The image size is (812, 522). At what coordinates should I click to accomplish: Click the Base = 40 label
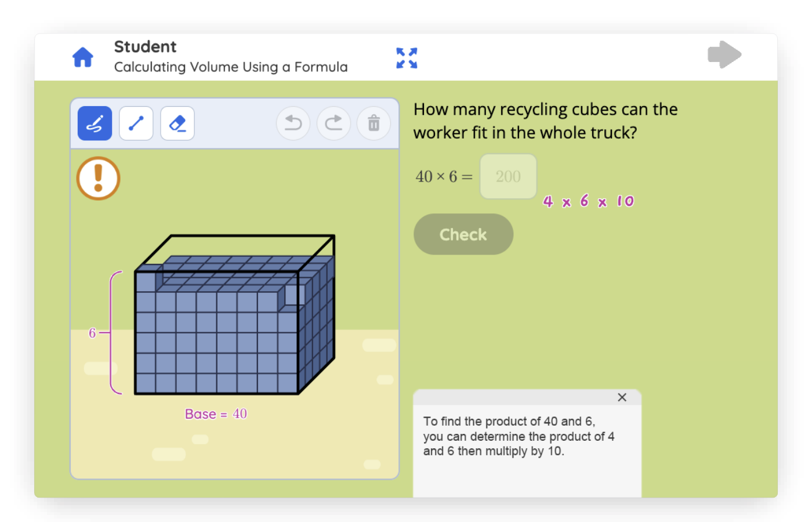pos(216,414)
